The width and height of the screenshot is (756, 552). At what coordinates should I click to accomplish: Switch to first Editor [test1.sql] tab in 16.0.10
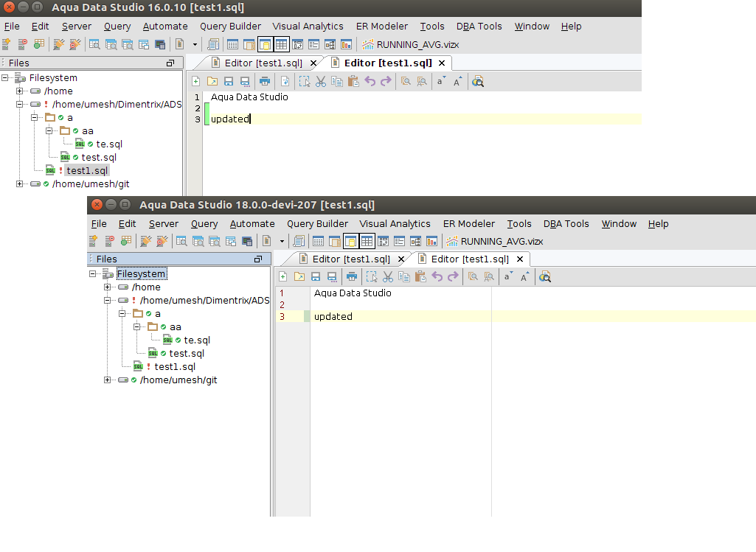coord(263,63)
